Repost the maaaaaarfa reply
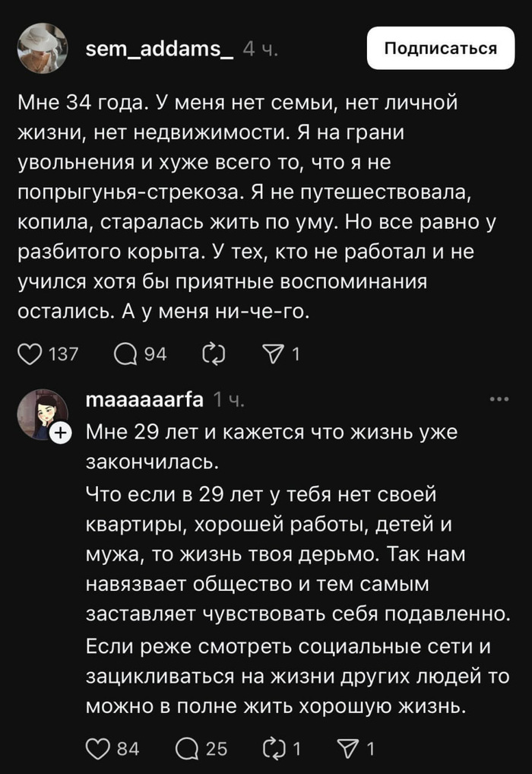The image size is (532, 774). [x=272, y=749]
